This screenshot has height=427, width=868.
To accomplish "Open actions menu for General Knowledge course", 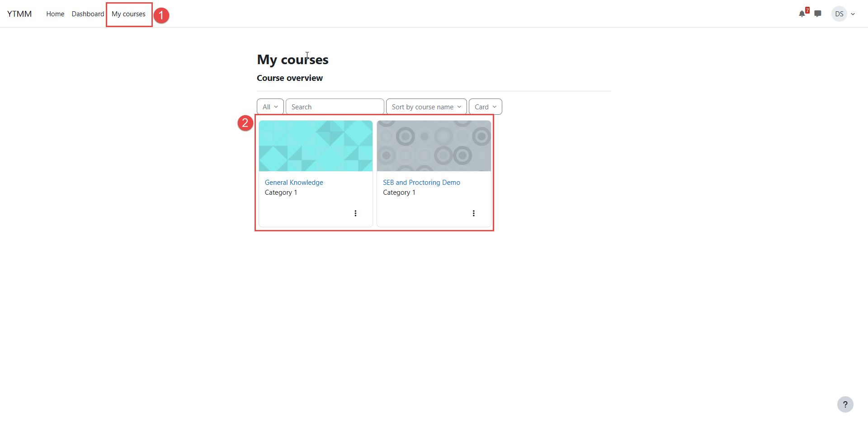I will coord(355,213).
